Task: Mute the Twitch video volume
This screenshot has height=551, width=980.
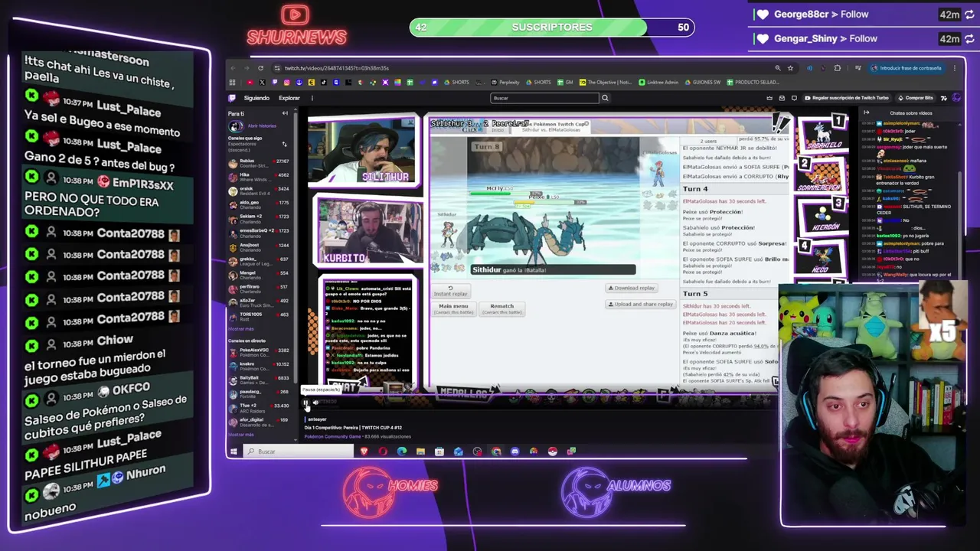Action: [x=315, y=402]
